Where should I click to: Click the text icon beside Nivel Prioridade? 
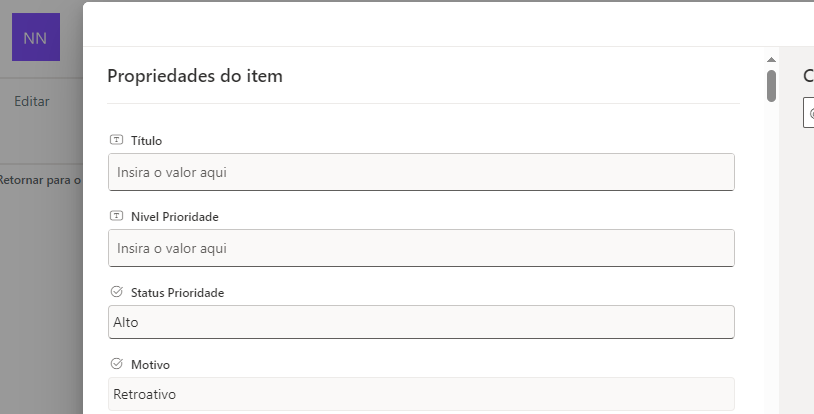point(116,216)
